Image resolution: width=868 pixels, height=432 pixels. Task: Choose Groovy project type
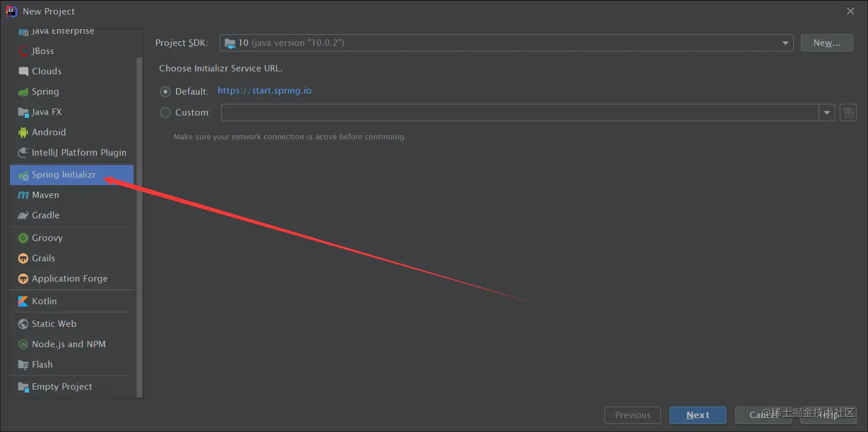tap(72, 238)
